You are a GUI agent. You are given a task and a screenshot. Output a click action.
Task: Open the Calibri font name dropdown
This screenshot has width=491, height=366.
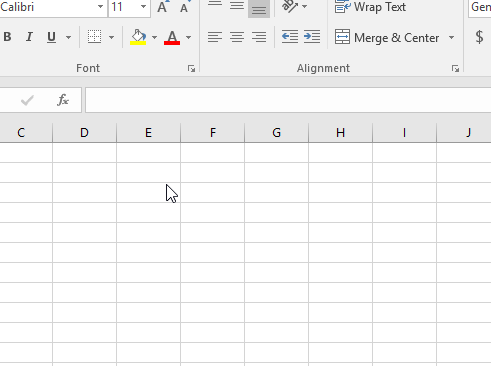click(100, 7)
